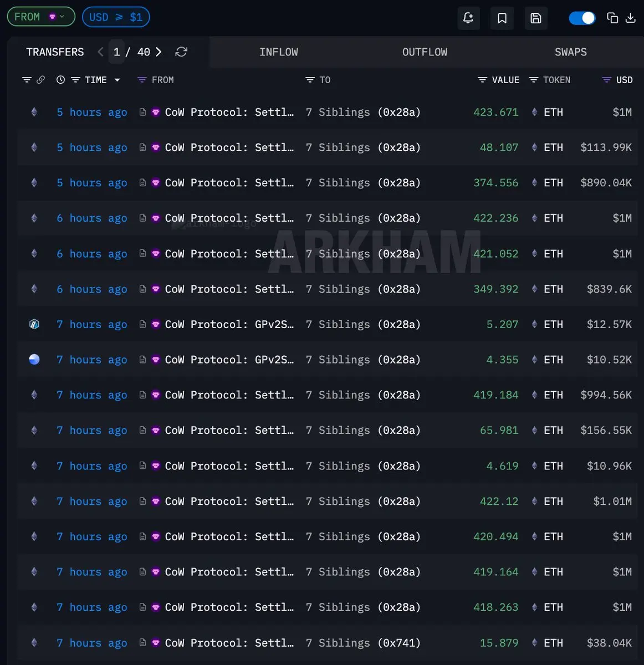This screenshot has height=665, width=644.
Task: Open the alert bell icon
Action: pyautogui.click(x=468, y=18)
